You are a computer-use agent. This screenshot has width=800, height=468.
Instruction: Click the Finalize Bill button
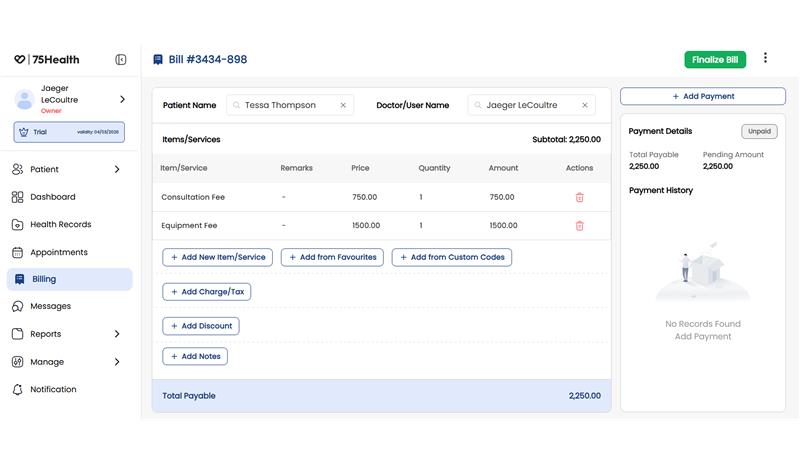pyautogui.click(x=715, y=60)
